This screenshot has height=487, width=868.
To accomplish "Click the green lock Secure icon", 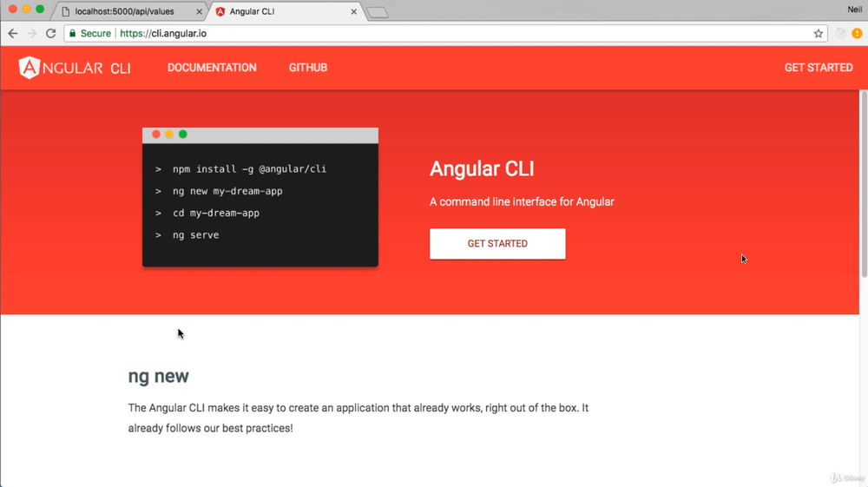I will tap(73, 34).
